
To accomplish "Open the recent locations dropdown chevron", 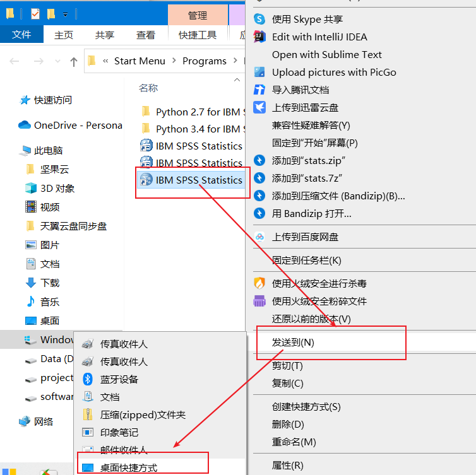I will coord(57,61).
